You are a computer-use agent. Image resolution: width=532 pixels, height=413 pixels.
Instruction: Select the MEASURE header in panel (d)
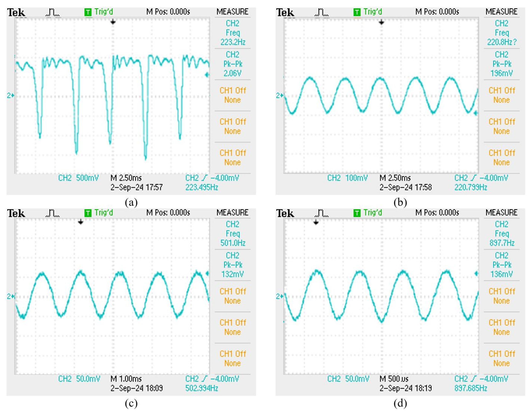coord(501,213)
